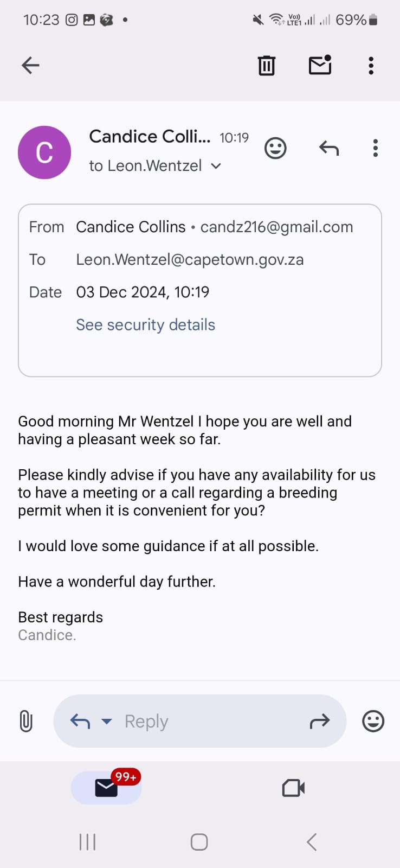This screenshot has height=868, width=400.
Task: Forward email using the right arrow icon
Action: pyautogui.click(x=320, y=721)
